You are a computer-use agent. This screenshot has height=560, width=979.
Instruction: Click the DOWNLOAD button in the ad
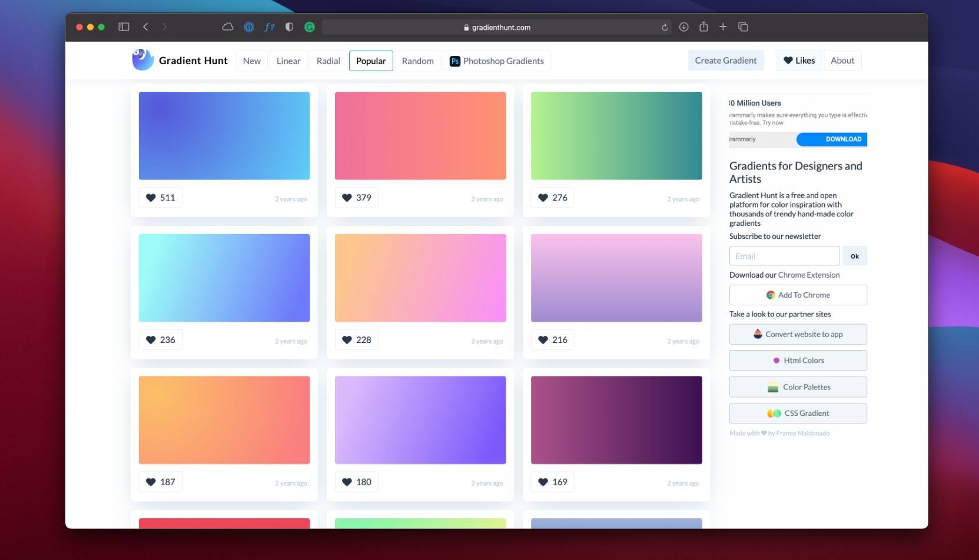[832, 139]
